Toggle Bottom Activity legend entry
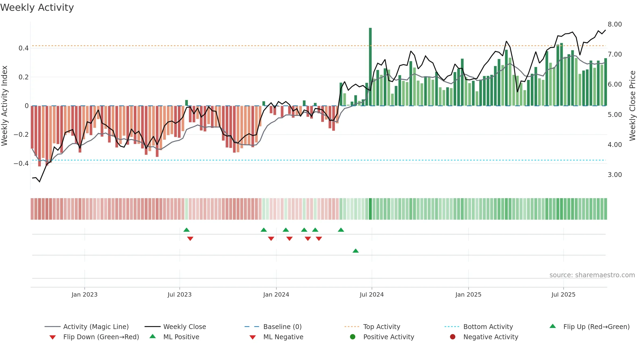Image resolution: width=644 pixels, height=362 pixels. point(479,327)
